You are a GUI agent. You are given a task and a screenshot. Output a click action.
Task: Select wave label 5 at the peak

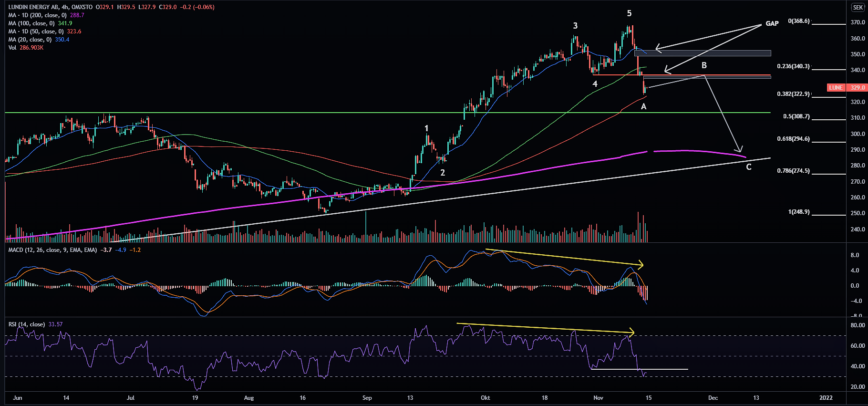tap(629, 13)
